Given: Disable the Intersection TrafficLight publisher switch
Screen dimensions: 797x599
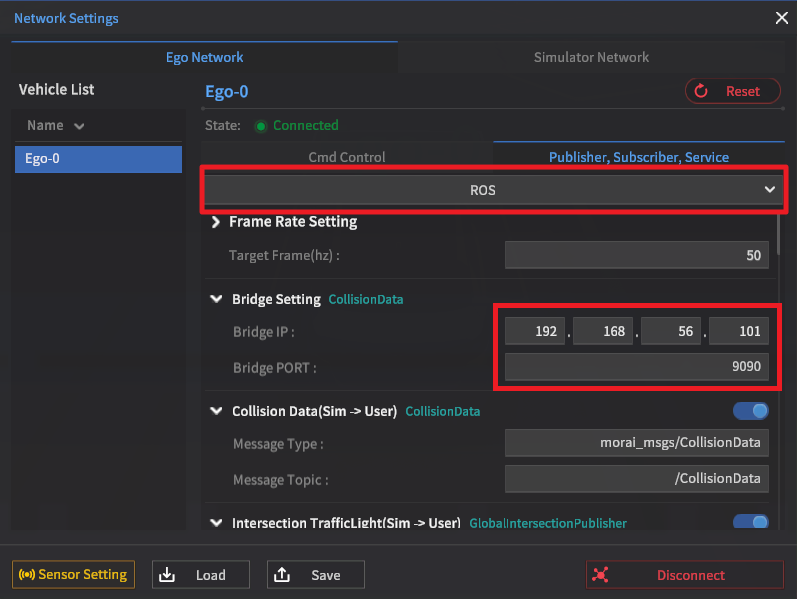Looking at the screenshot, I should [750, 522].
